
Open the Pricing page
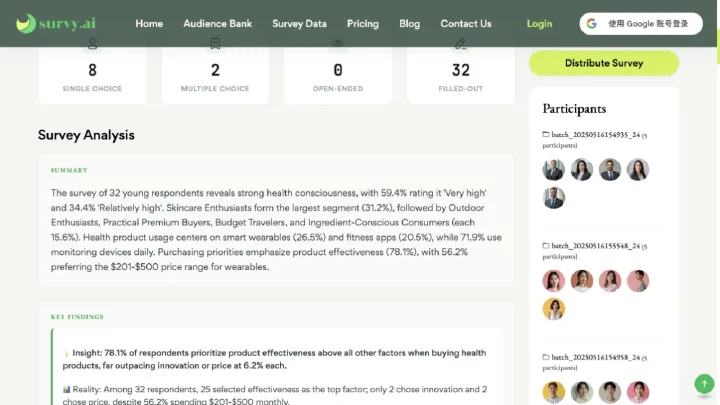363,23
